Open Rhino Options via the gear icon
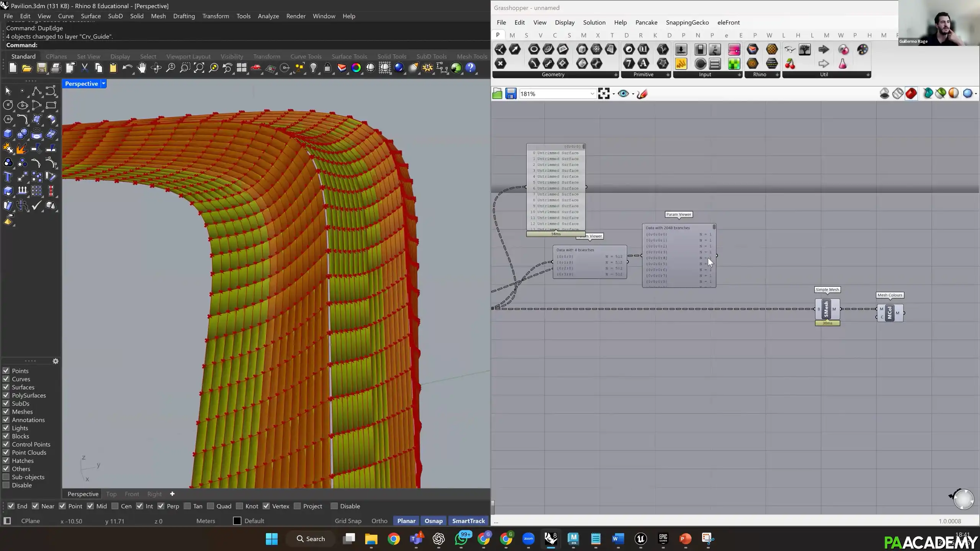Image resolution: width=980 pixels, height=551 pixels. click(x=428, y=68)
